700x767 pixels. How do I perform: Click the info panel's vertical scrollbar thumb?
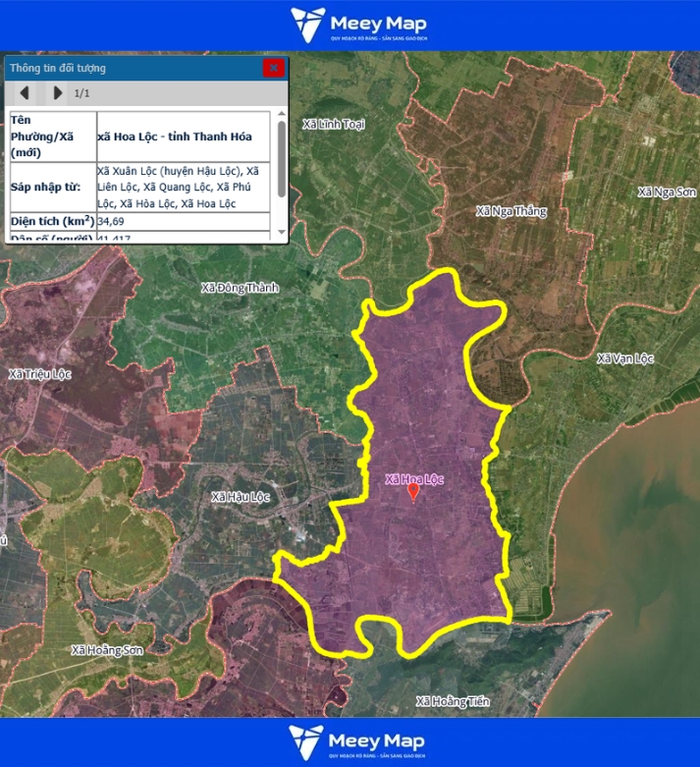[x=282, y=157]
